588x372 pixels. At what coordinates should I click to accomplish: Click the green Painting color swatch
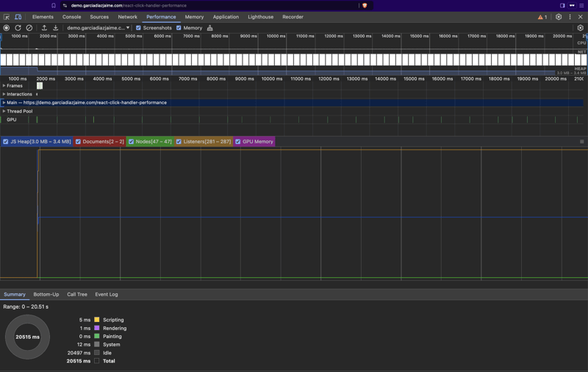point(97,337)
